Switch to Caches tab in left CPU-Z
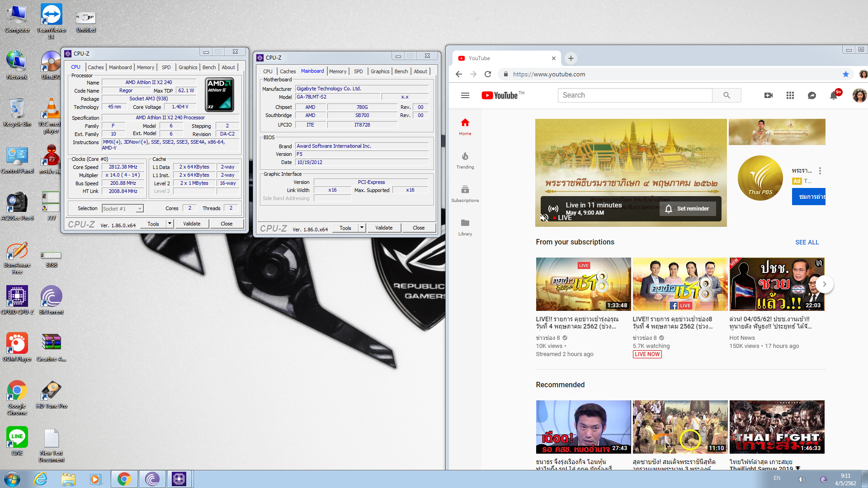Image resolution: width=868 pixels, height=488 pixels. (x=95, y=67)
